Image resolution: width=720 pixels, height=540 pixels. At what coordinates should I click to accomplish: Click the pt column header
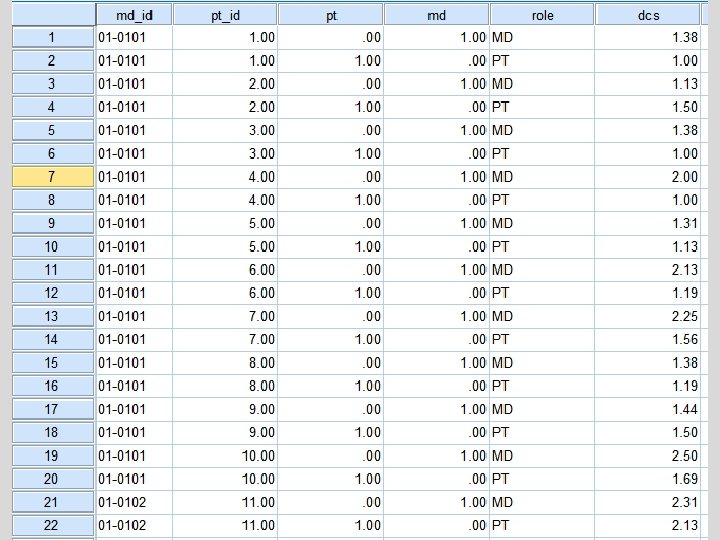coord(331,15)
